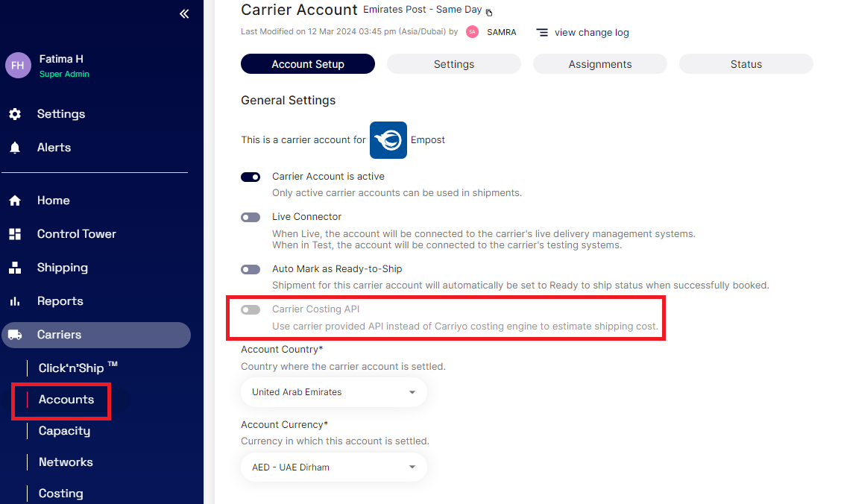Click the view change log link
The width and height of the screenshot is (841, 504).
pos(590,33)
